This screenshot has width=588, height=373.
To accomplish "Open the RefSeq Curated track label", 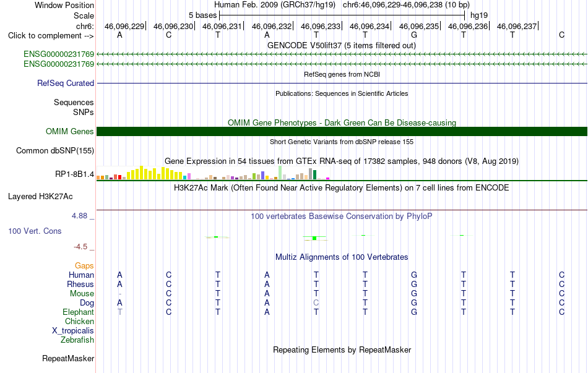I will [x=65, y=84].
